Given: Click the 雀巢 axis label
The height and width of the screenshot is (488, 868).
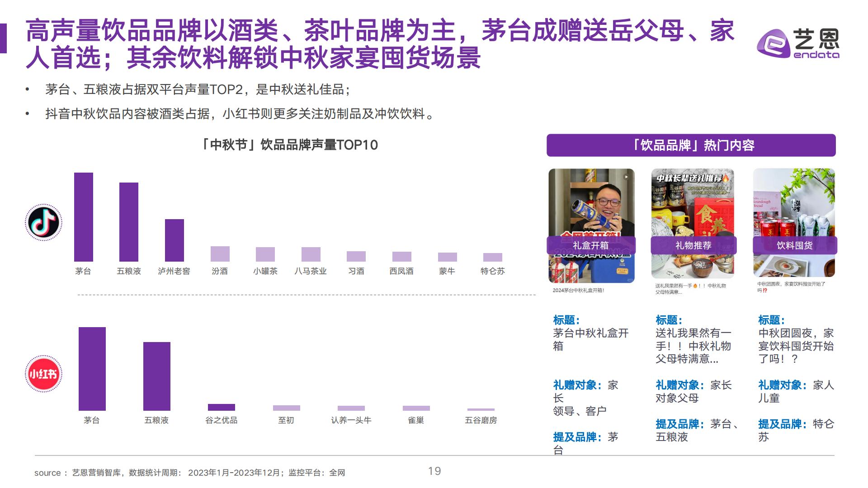Looking at the screenshot, I should (x=416, y=420).
